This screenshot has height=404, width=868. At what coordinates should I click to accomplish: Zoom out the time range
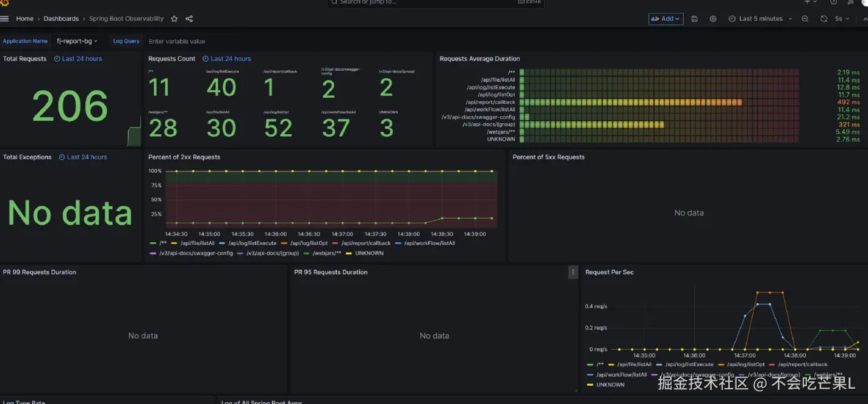pos(805,19)
